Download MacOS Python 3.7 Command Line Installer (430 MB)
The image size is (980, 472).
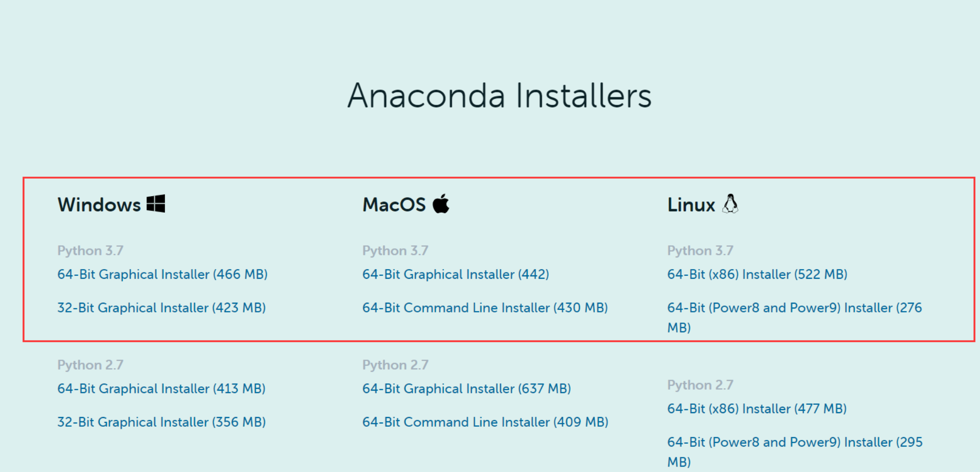pos(485,308)
